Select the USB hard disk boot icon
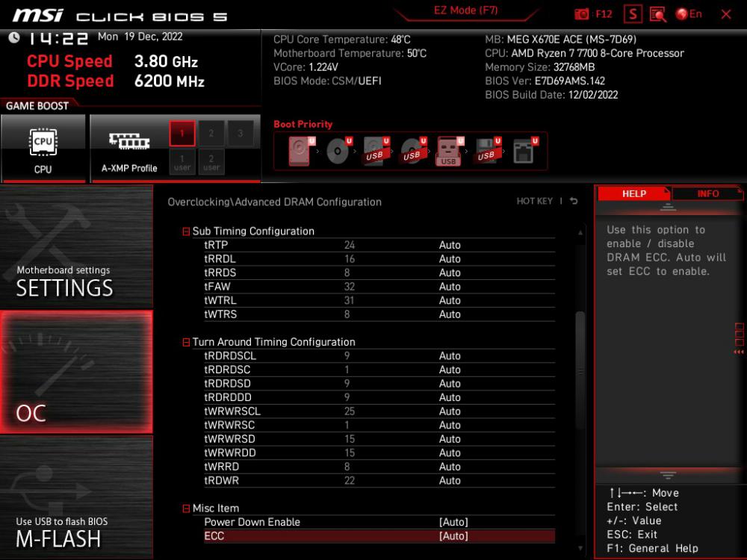747x560 pixels. (376, 151)
